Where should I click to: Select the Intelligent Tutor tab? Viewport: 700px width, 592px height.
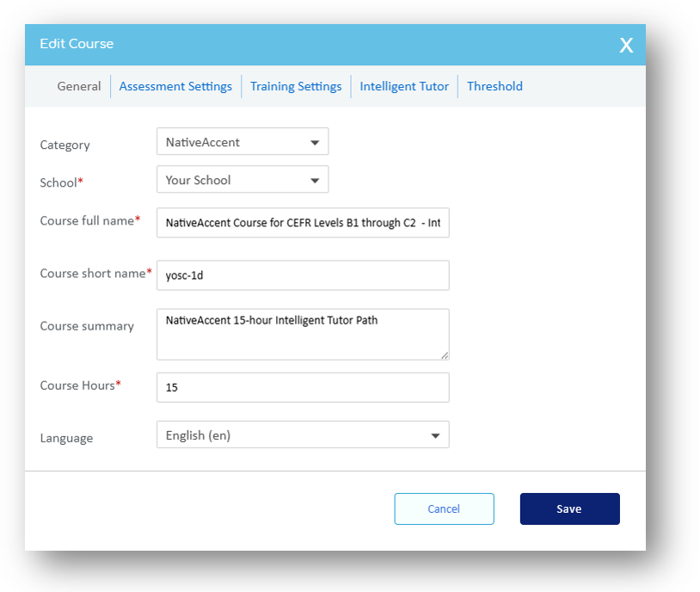404,86
